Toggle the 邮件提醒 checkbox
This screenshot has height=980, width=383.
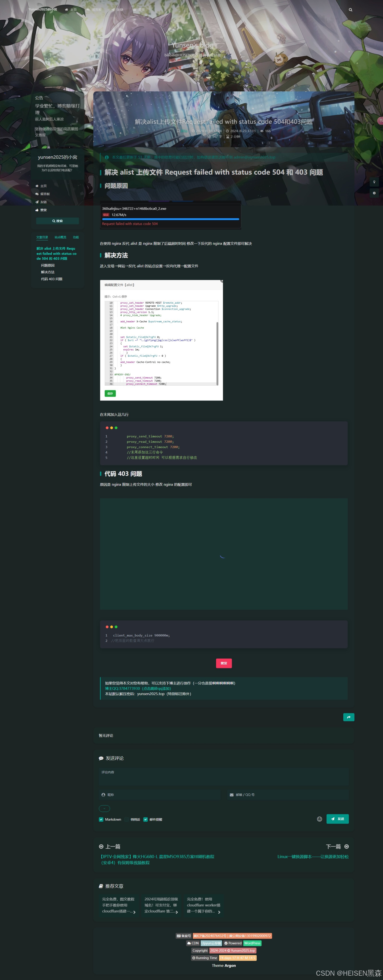[x=146, y=820]
